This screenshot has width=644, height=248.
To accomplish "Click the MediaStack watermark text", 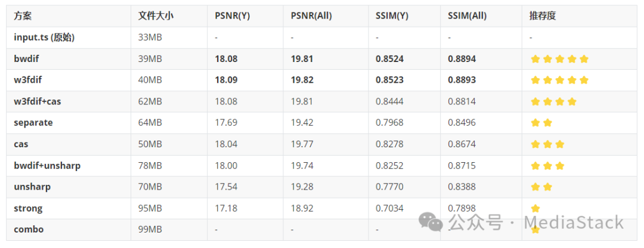I will [x=574, y=224].
